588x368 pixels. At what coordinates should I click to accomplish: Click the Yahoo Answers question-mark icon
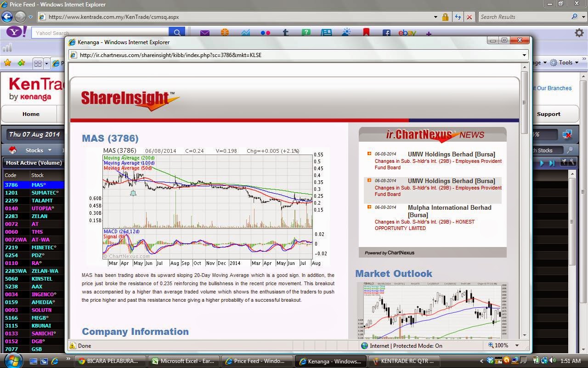click(306, 33)
